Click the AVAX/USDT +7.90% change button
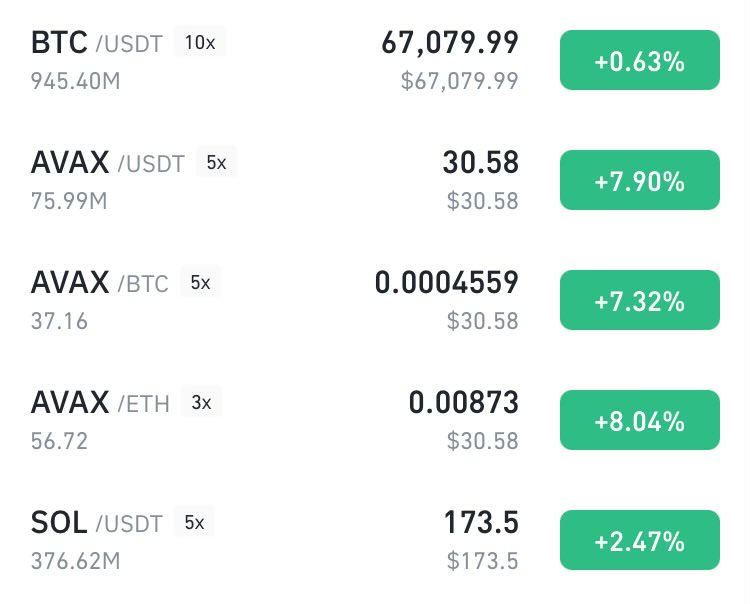The height and width of the screenshot is (604, 750). (x=639, y=180)
